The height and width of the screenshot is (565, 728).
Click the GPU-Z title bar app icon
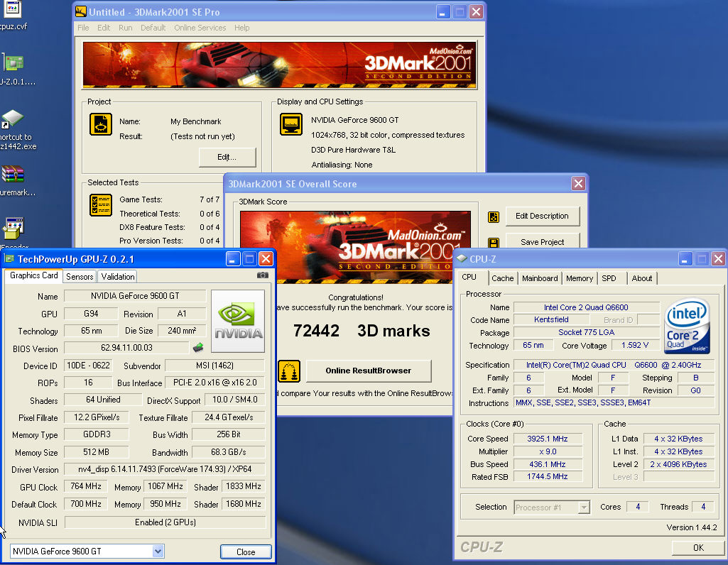tap(9, 259)
